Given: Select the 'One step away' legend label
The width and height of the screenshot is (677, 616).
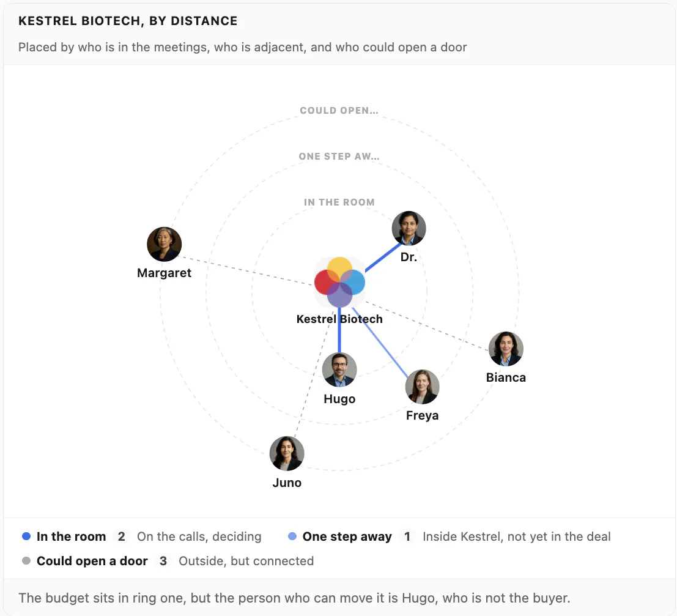Looking at the screenshot, I should [347, 536].
